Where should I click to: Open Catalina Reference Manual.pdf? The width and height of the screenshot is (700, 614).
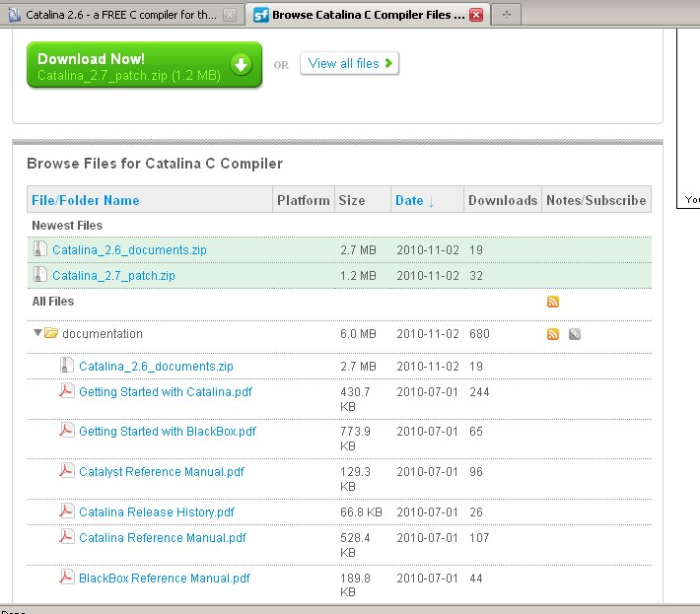162,538
